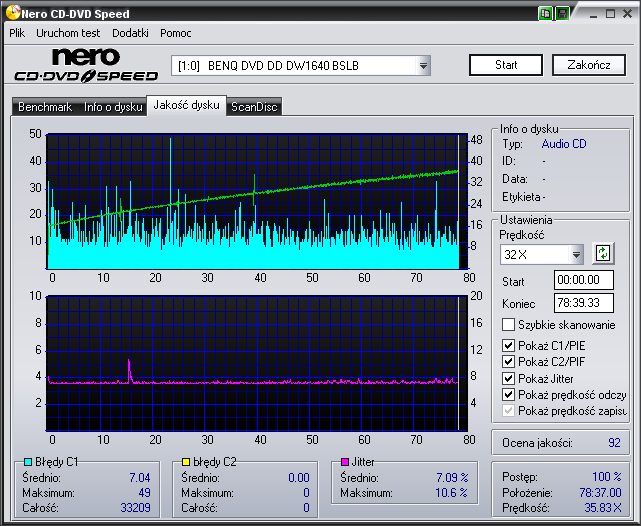641x526 pixels.
Task: Click the Jitter maximum value 10.6 %
Action: [x=451, y=493]
